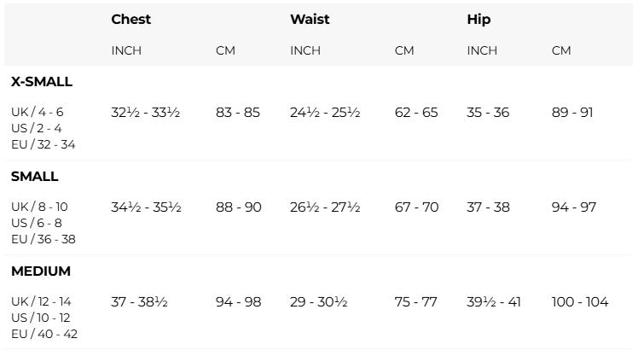
Task: Click the Small chest value 88 - 90
Action: (239, 207)
